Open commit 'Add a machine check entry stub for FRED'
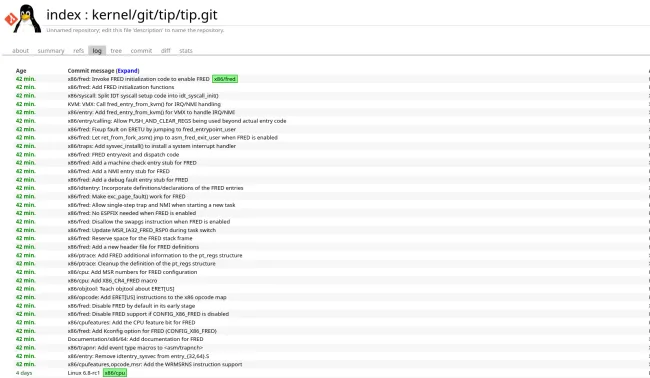This screenshot has width=650, height=378. point(132,163)
